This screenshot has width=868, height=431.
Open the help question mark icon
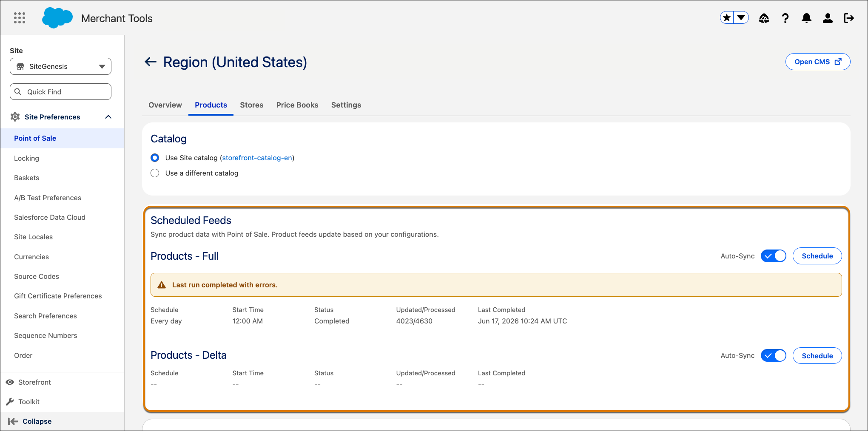click(785, 18)
